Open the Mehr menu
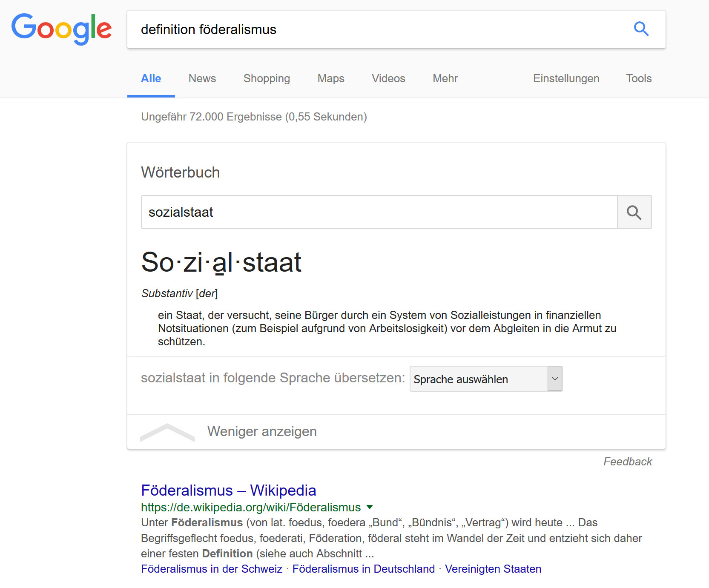The height and width of the screenshot is (588, 709). tap(445, 78)
